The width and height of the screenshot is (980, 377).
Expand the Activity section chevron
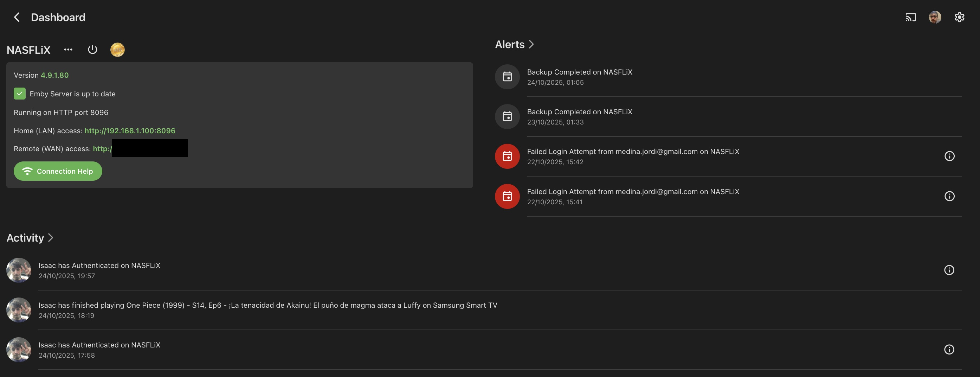click(51, 238)
